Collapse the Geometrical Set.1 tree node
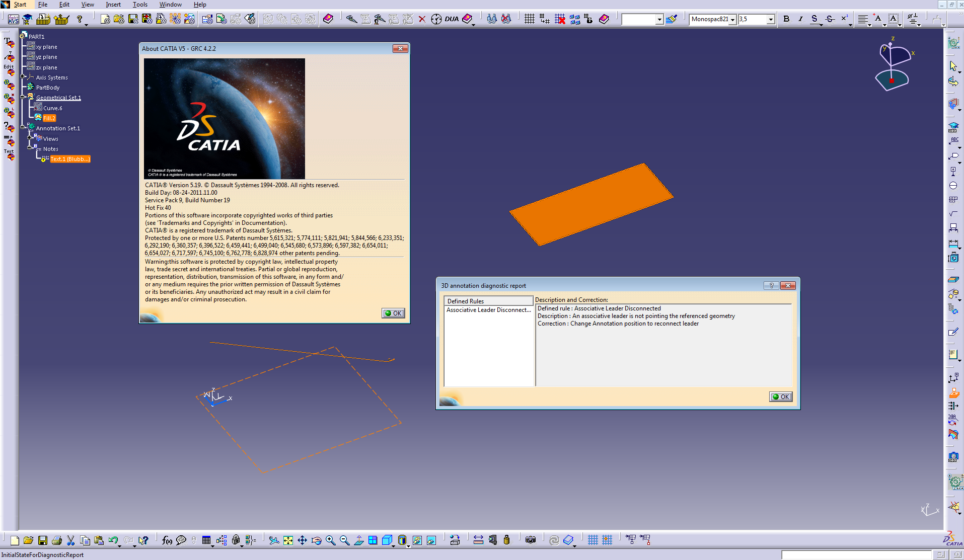 (23, 97)
